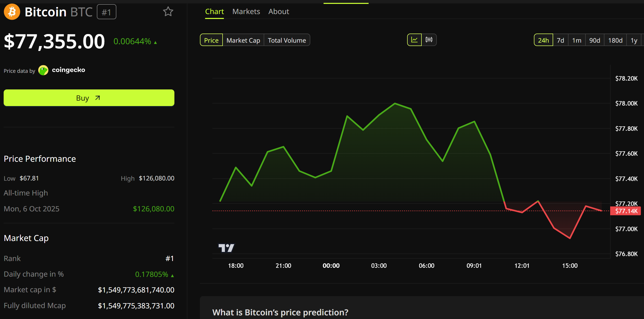This screenshot has width=644, height=319.
Task: Click the TradingView logo on the chart
Action: coord(226,248)
